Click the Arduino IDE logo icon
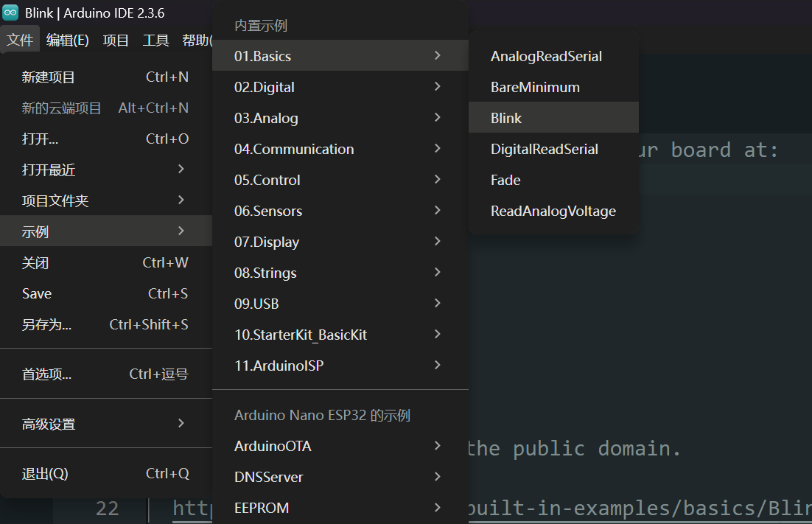Image resolution: width=812 pixels, height=524 pixels. point(10,13)
